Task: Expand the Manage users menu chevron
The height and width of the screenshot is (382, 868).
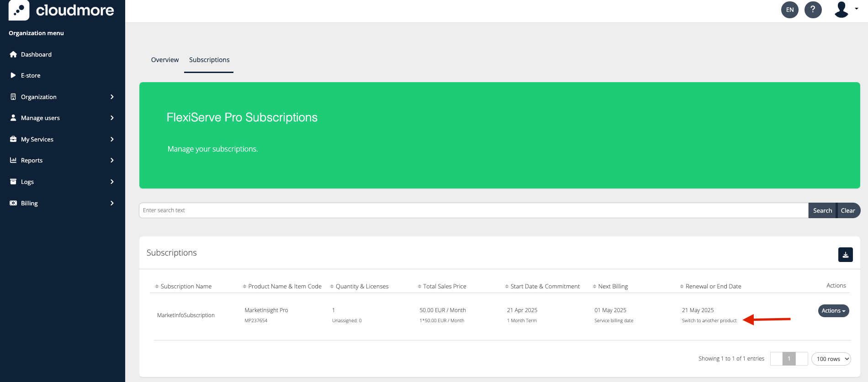Action: pyautogui.click(x=112, y=118)
